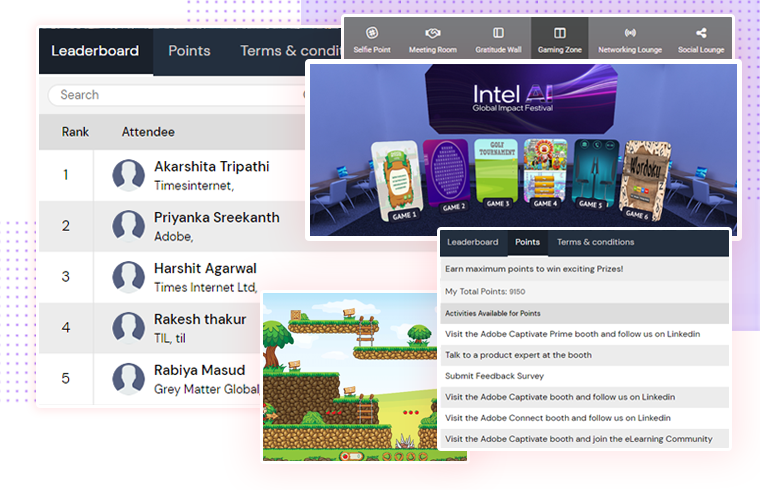The width and height of the screenshot is (760, 490).
Task: Select the Submit Feedback Survey activity
Action: click(585, 376)
